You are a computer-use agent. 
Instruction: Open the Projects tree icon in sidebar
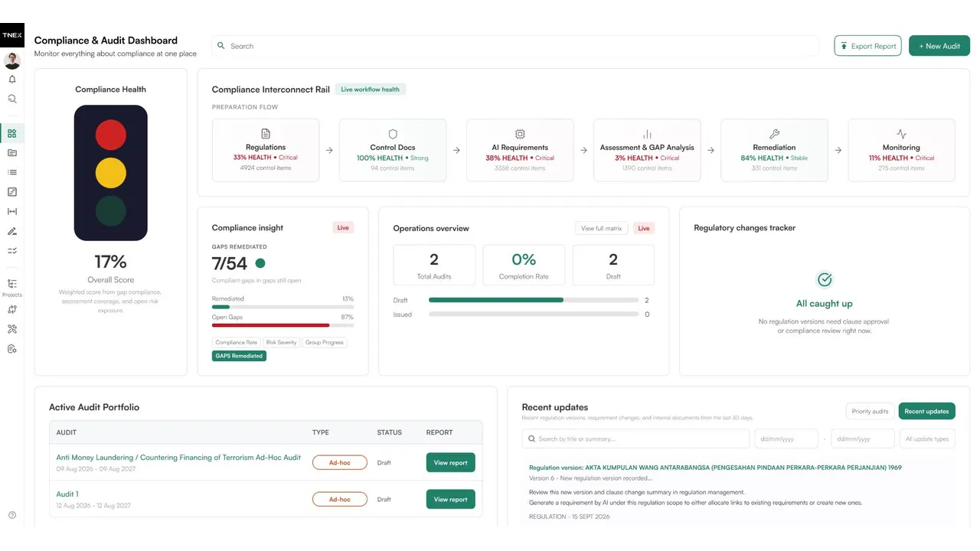[11, 284]
